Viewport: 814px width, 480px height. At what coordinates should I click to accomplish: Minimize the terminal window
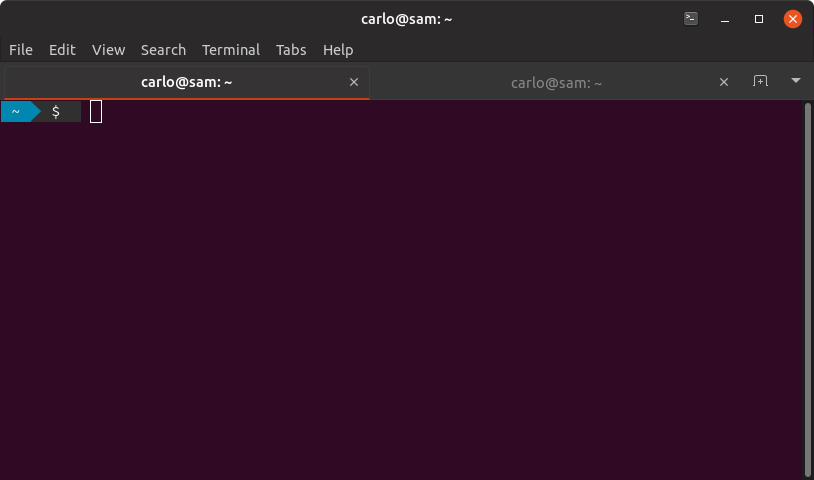[x=725, y=19]
